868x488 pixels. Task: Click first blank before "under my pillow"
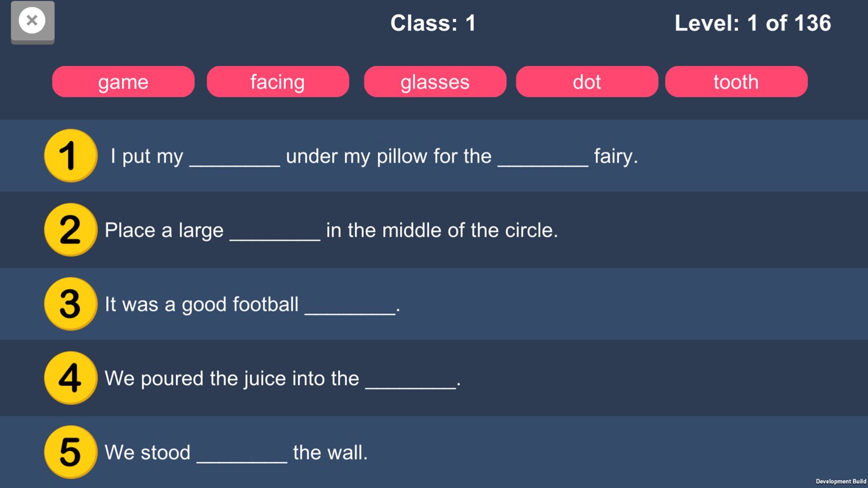tap(234, 158)
